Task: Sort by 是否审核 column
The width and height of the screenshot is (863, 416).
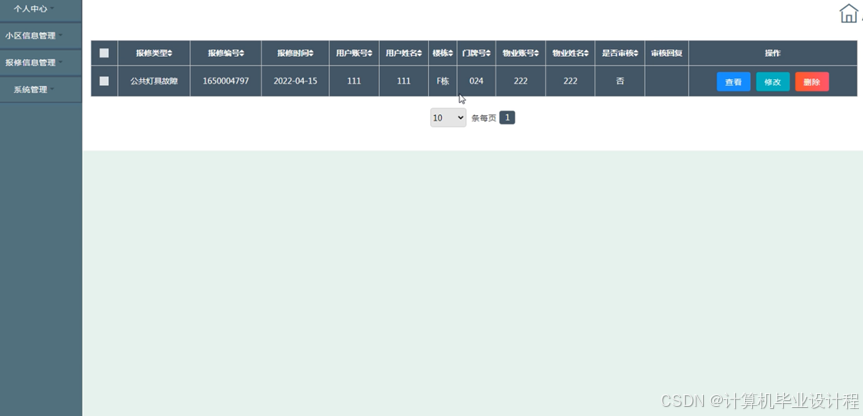Action: [x=620, y=53]
